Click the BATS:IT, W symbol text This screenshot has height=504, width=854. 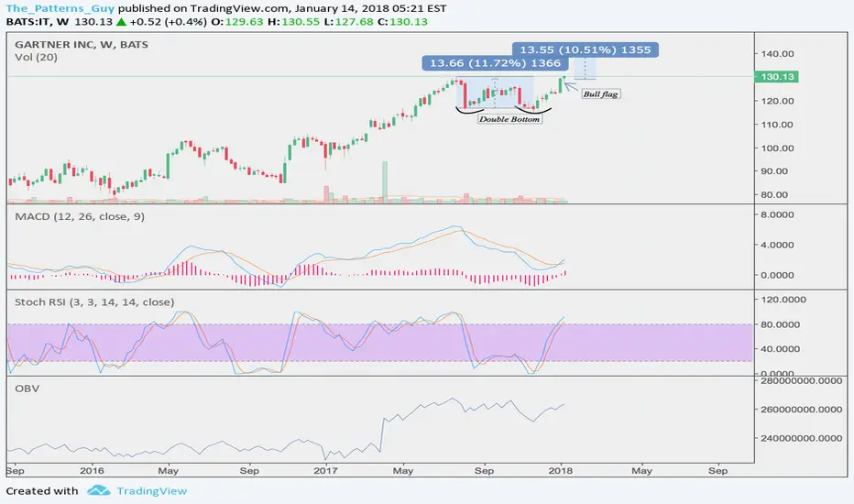coord(38,22)
